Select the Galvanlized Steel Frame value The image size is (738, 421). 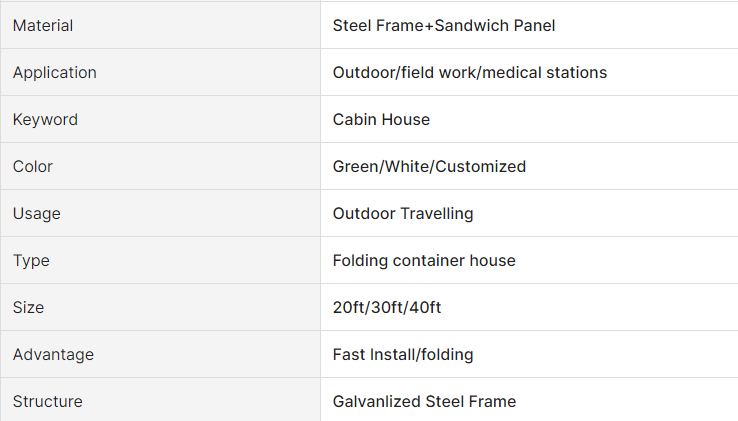click(424, 402)
